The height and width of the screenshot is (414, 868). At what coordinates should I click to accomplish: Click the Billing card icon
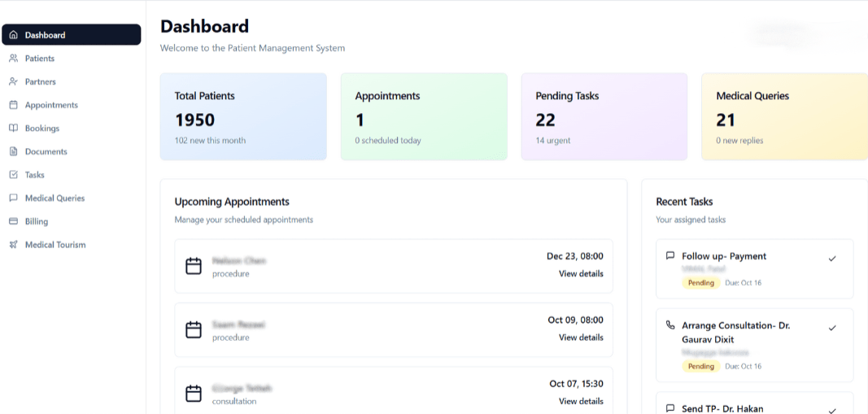tap(13, 221)
